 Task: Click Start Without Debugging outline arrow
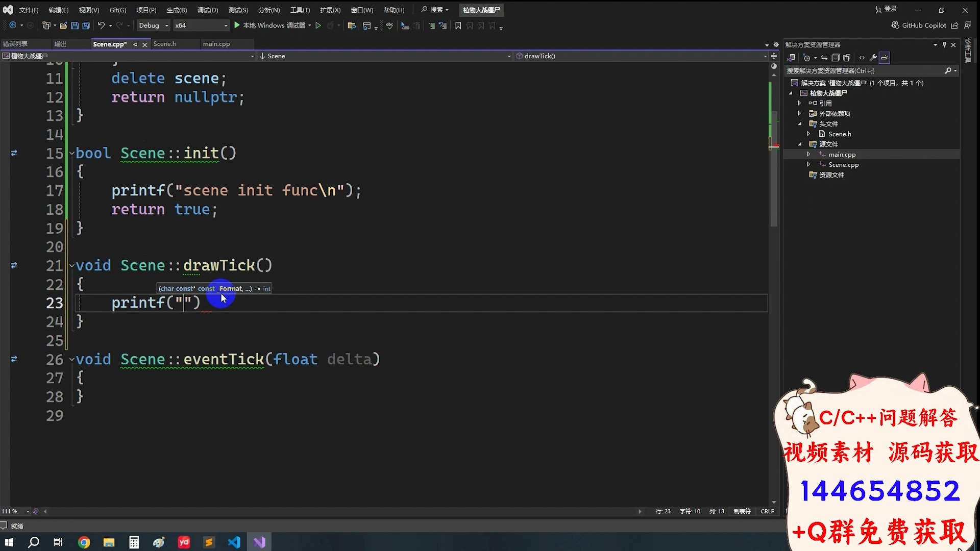pyautogui.click(x=318, y=26)
